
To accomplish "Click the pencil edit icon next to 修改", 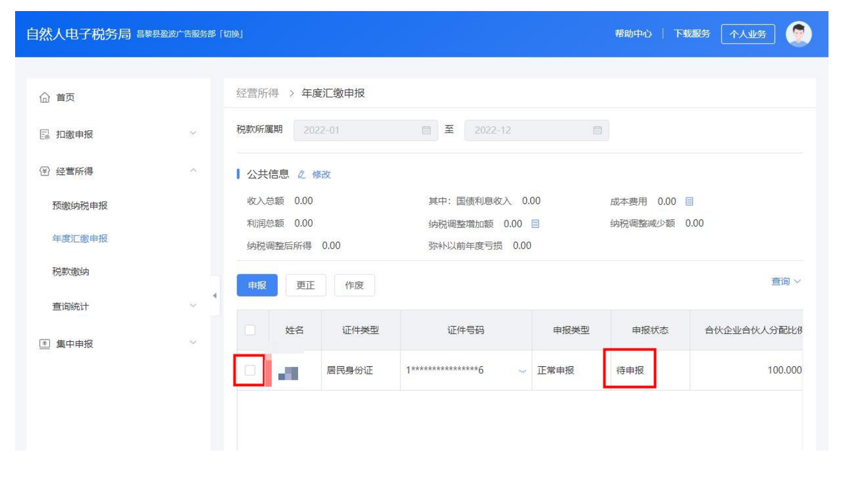I will click(x=302, y=174).
